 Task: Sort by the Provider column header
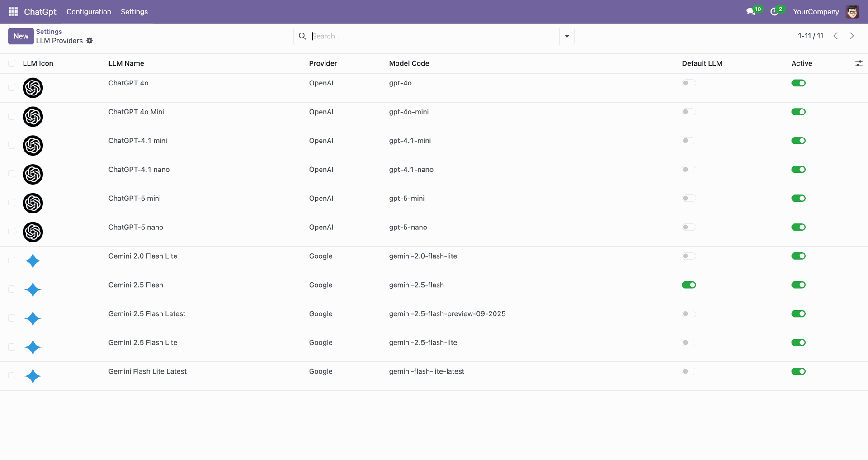[x=323, y=63]
